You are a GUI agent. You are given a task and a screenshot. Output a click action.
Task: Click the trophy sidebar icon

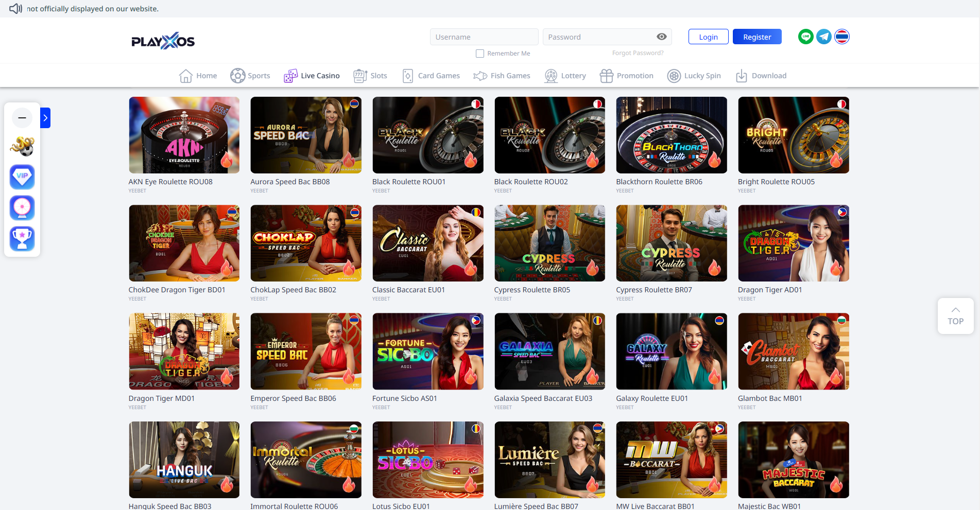(22, 238)
